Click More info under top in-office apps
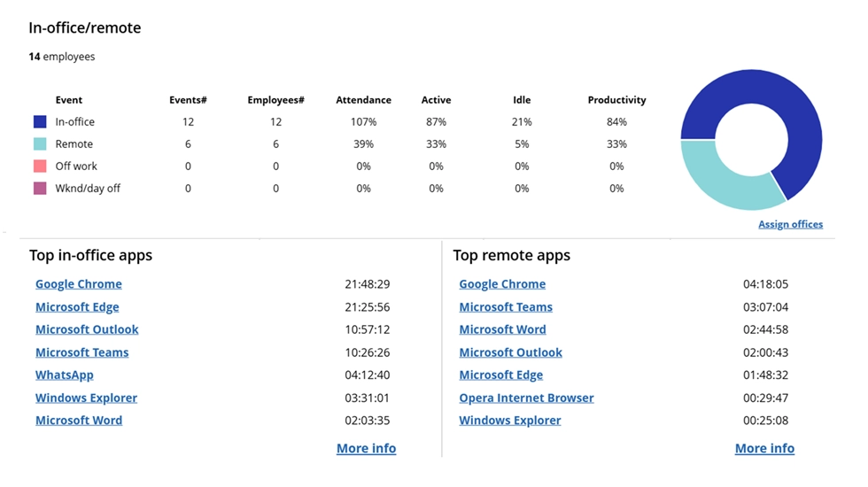 (x=366, y=448)
